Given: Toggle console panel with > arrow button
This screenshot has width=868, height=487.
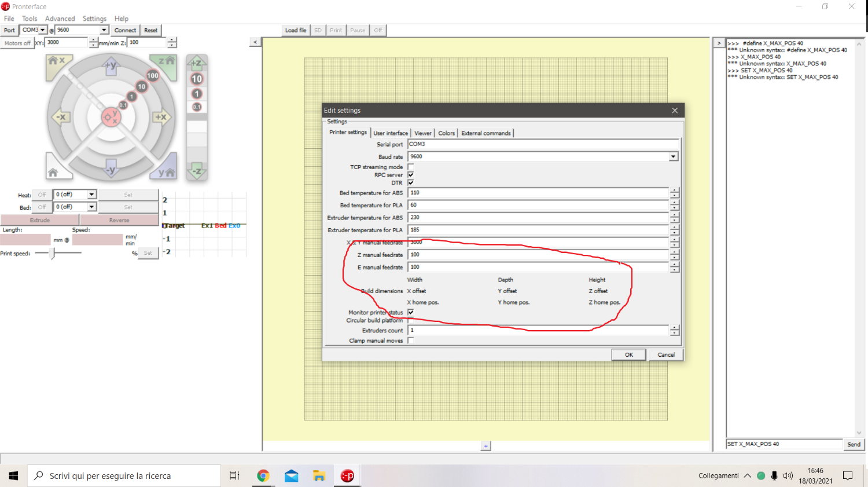Looking at the screenshot, I should (x=719, y=43).
